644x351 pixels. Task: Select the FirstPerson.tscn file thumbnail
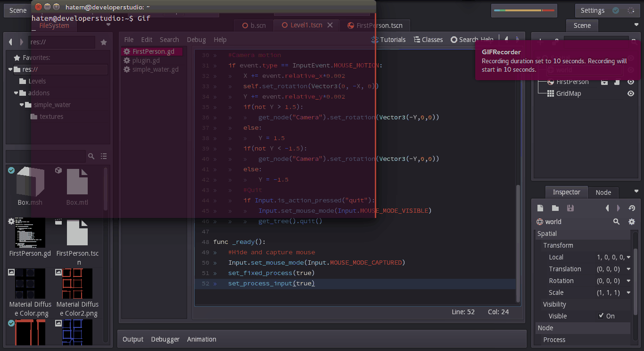tap(77, 232)
